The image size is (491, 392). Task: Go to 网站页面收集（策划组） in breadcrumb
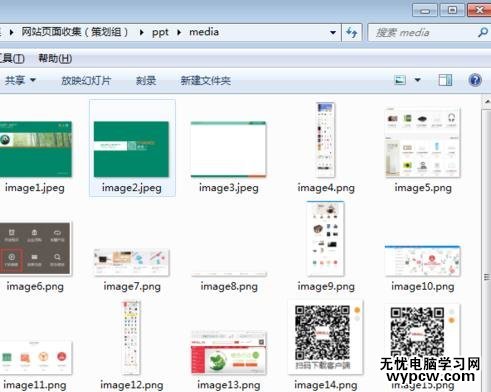pyautogui.click(x=75, y=32)
